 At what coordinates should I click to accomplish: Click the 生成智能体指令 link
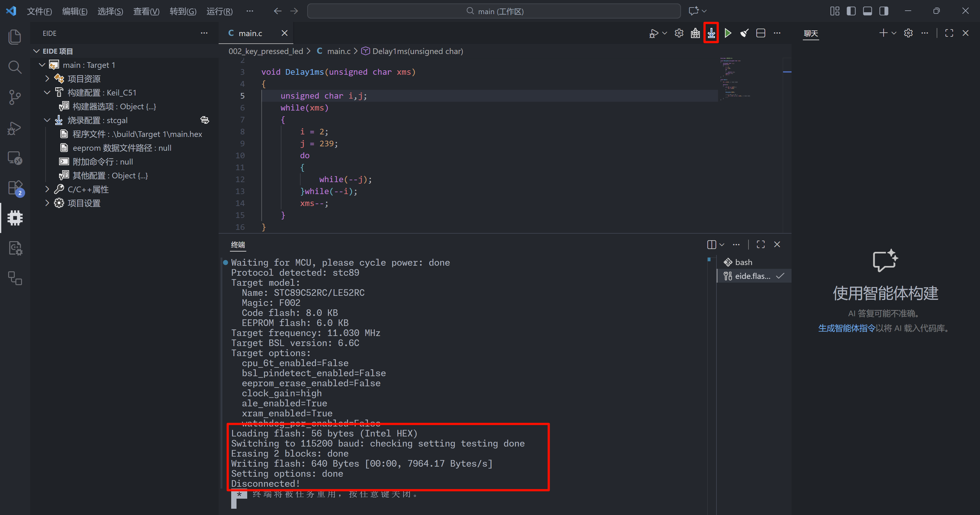click(847, 328)
